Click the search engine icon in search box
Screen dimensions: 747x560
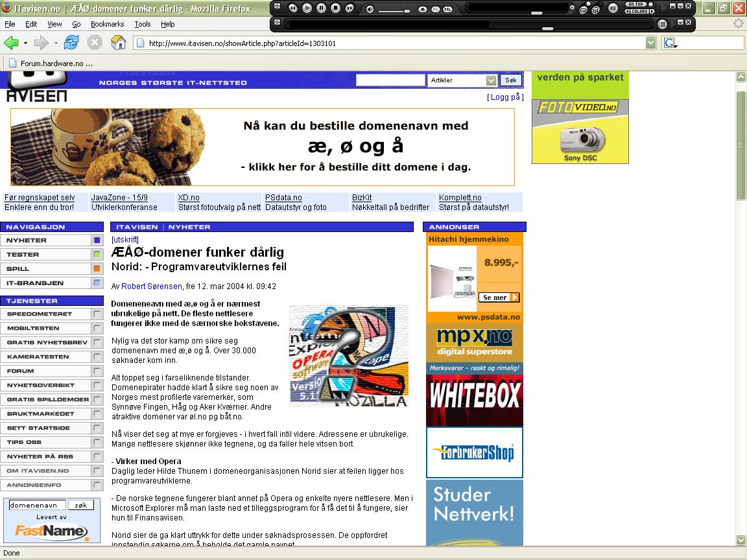[x=670, y=43]
